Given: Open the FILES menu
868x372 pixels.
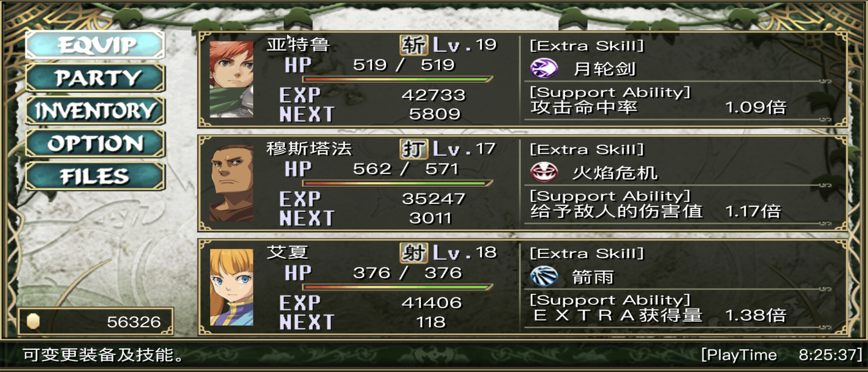Looking at the screenshot, I should pos(95,176).
